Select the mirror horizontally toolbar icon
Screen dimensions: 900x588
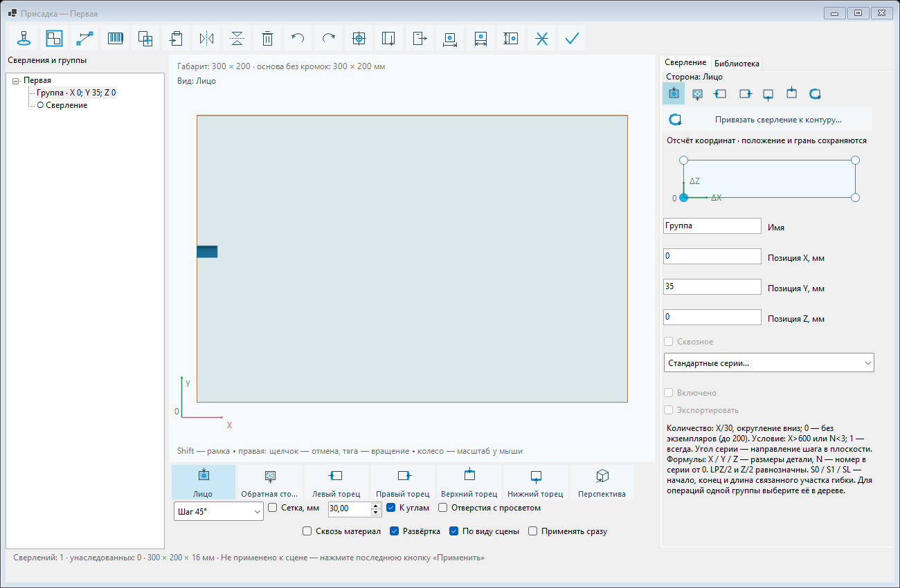pos(206,39)
